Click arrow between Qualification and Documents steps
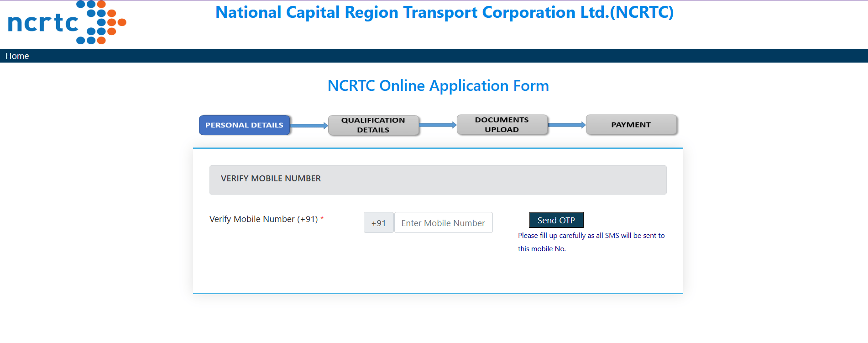 pos(438,125)
